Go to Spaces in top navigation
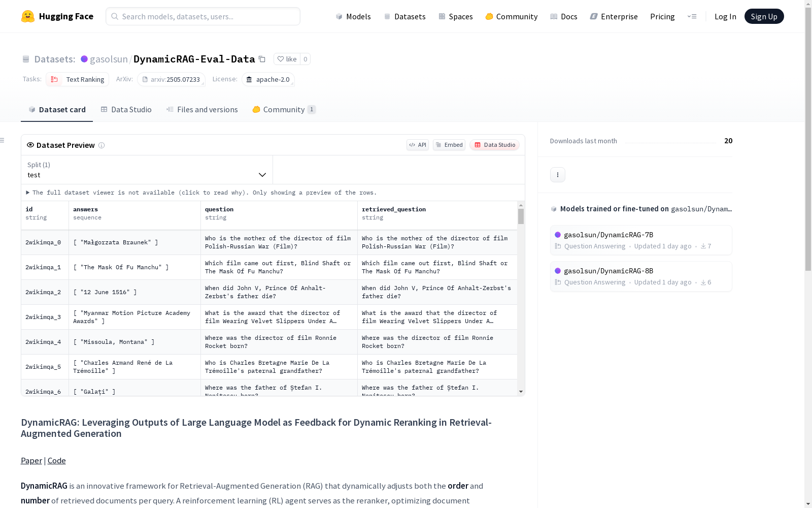Image resolution: width=812 pixels, height=508 pixels. (456, 16)
